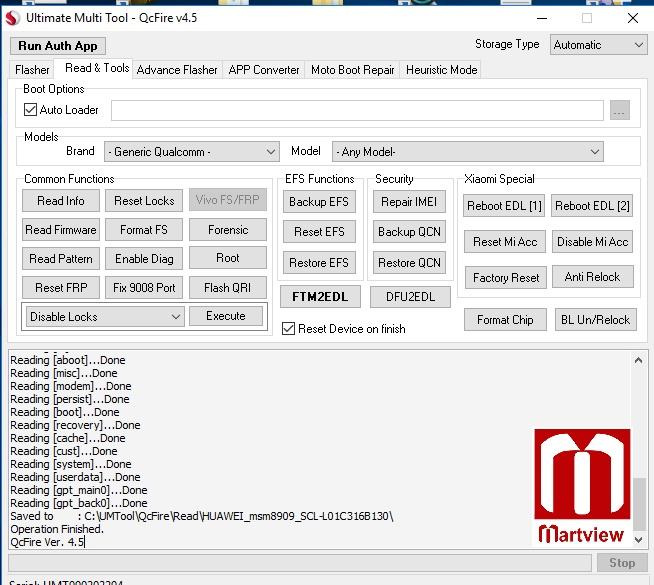Click the Enable Diag button
The height and width of the screenshot is (585, 654).
[x=144, y=259]
